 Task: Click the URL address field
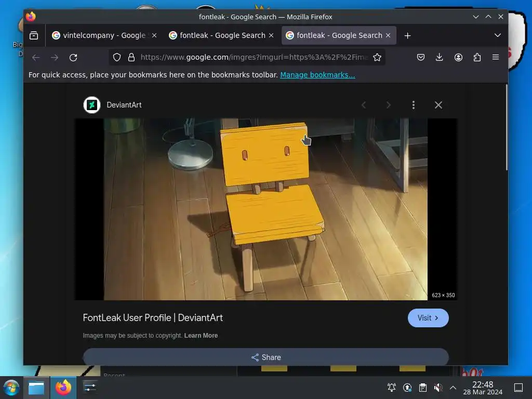point(254,57)
